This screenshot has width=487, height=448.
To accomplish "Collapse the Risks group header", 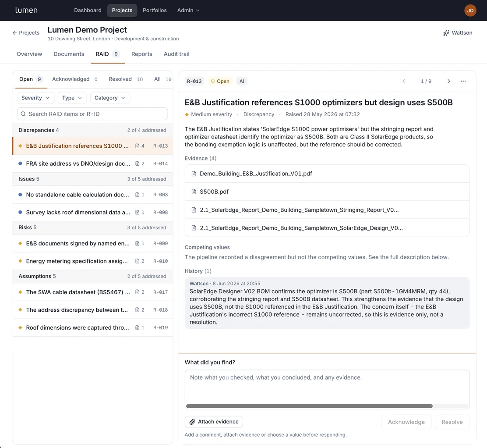I will click(x=92, y=227).
